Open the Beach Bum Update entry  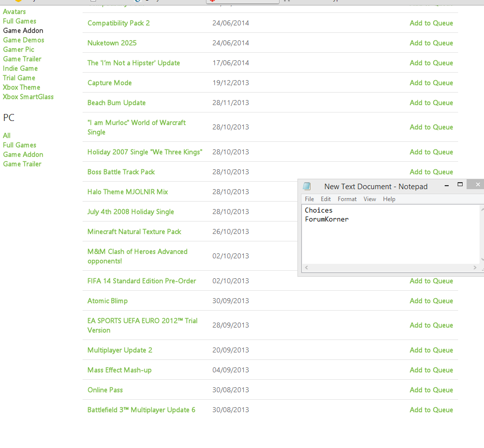click(x=116, y=103)
